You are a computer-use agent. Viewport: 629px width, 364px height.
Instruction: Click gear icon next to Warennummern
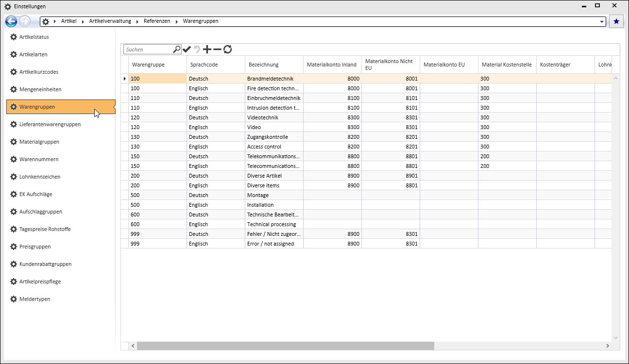14,159
